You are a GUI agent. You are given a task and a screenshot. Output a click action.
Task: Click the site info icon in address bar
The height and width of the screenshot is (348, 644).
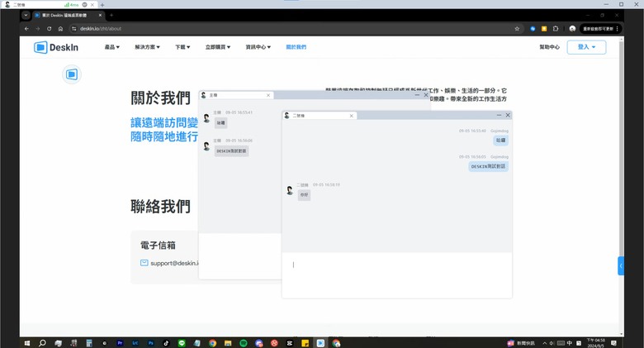click(x=74, y=29)
